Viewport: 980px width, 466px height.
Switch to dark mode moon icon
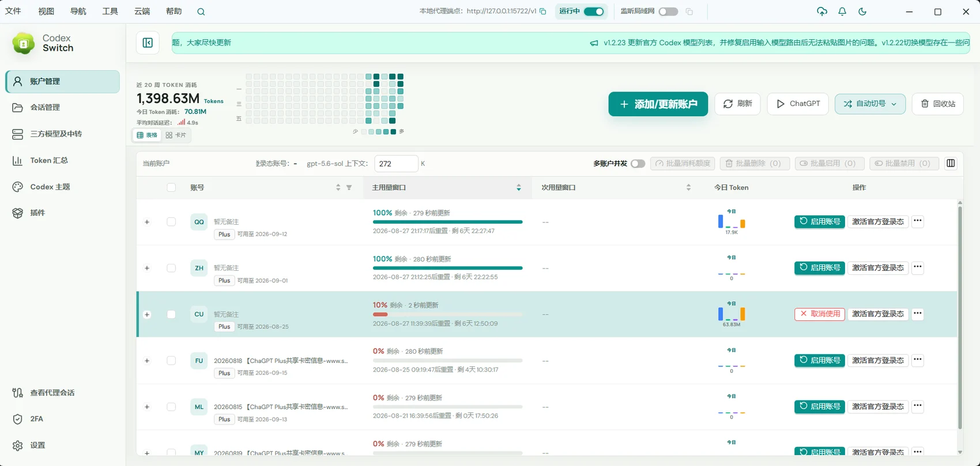click(x=862, y=12)
